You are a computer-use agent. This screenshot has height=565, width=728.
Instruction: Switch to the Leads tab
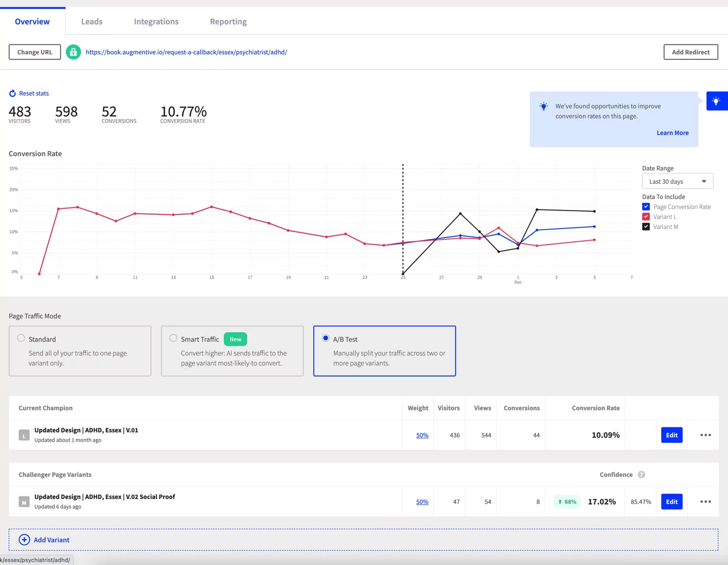click(91, 21)
